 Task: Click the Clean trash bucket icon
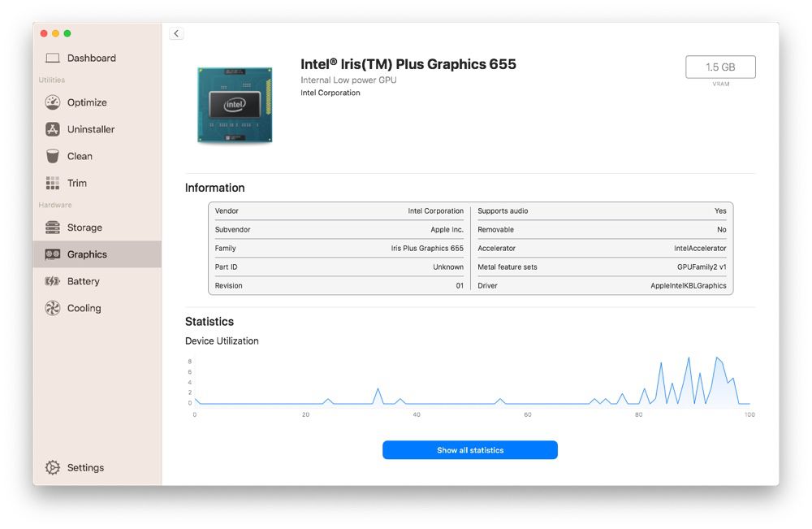pyautogui.click(x=52, y=156)
